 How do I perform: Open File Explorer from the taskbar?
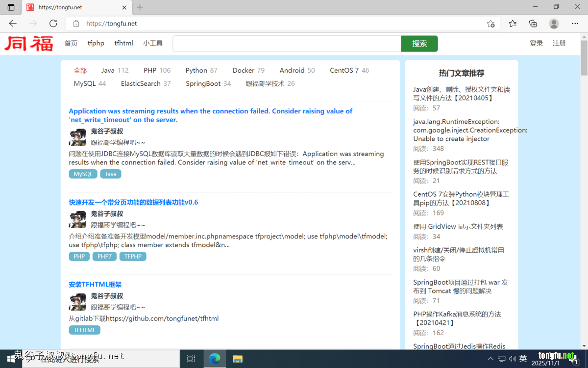pyautogui.click(x=238, y=359)
